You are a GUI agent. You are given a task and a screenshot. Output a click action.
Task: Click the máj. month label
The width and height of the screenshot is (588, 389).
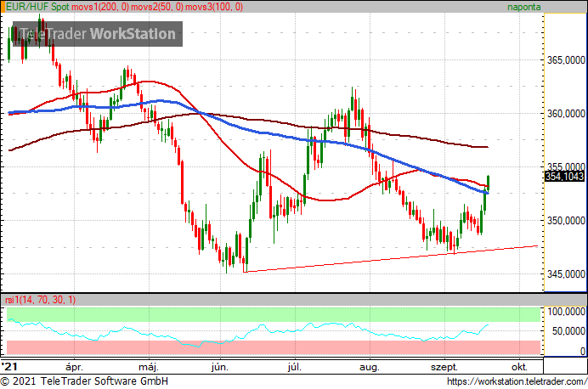click(x=149, y=367)
